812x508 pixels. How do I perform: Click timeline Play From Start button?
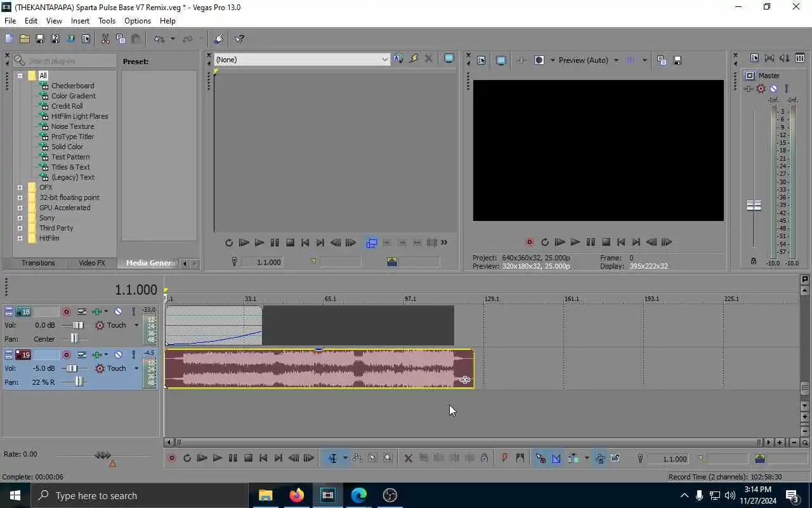(x=202, y=458)
